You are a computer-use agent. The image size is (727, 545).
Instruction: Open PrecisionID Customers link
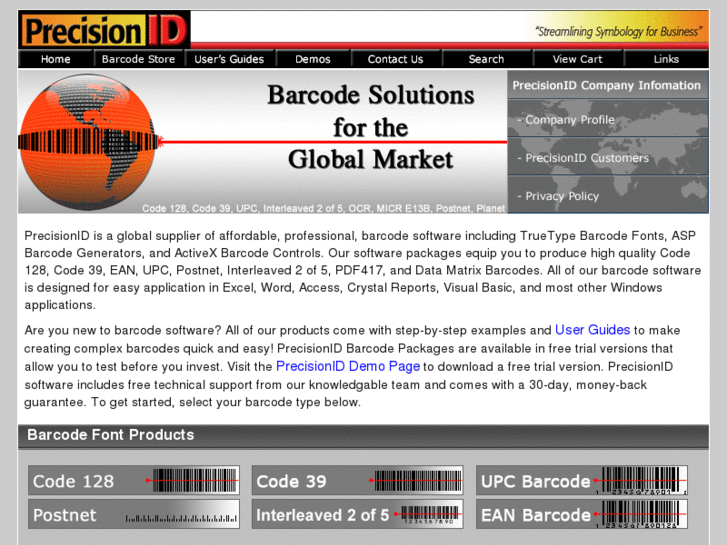coord(607,158)
